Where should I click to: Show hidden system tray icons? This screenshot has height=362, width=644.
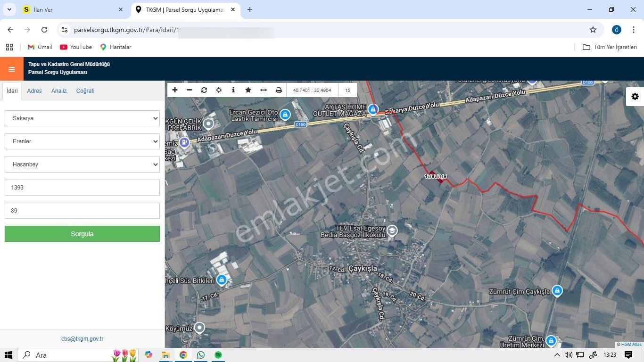(x=557, y=355)
